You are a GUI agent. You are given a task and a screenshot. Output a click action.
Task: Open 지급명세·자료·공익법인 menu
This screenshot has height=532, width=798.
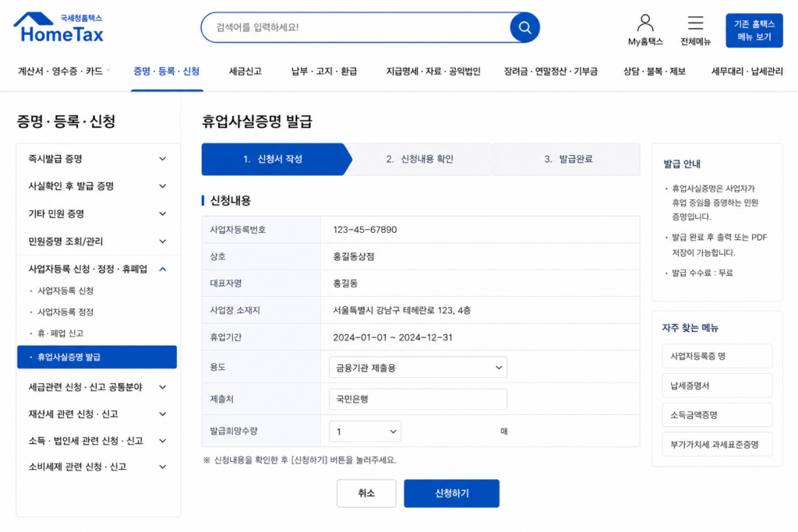point(433,71)
